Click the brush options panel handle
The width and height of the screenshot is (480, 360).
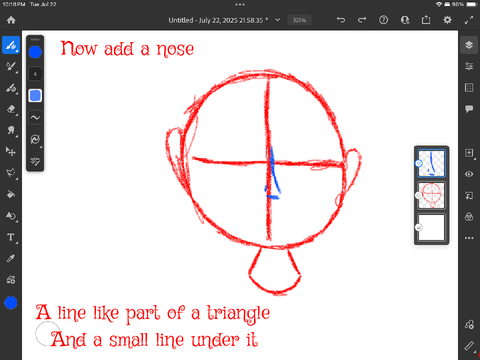35,39
